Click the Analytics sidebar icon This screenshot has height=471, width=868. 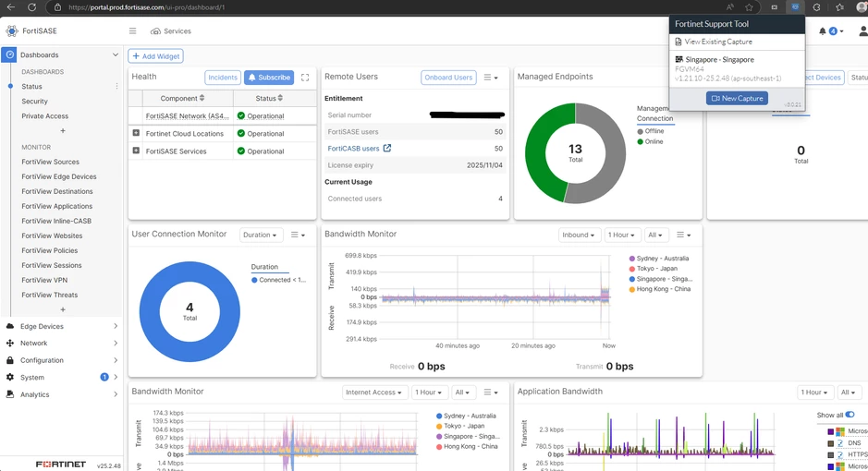(x=10, y=394)
